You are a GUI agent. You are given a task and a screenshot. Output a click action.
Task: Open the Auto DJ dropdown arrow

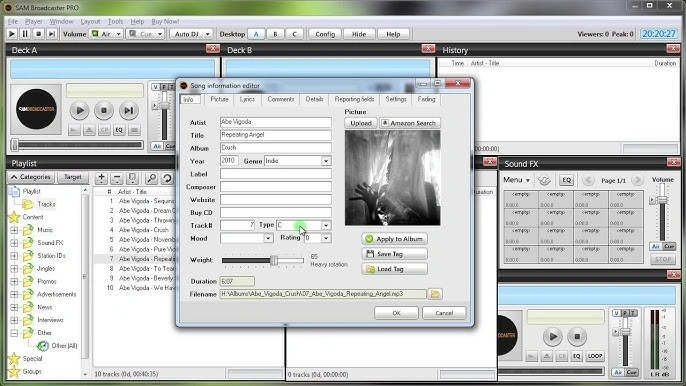[207, 34]
